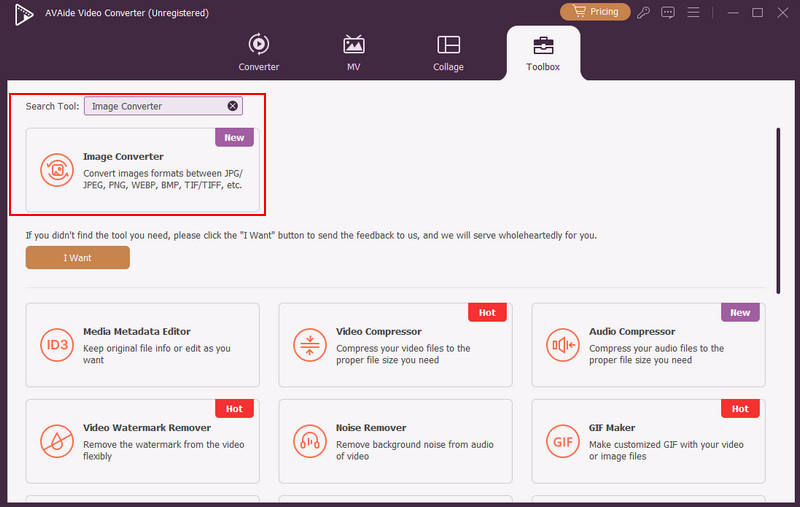The height and width of the screenshot is (507, 800).
Task: Click the Video Compressor title
Action: (x=379, y=332)
